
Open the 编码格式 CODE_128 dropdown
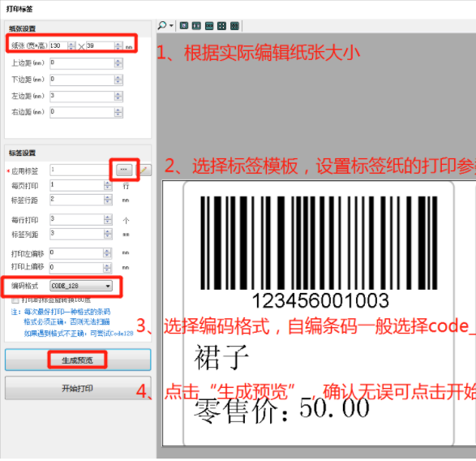[x=81, y=286]
